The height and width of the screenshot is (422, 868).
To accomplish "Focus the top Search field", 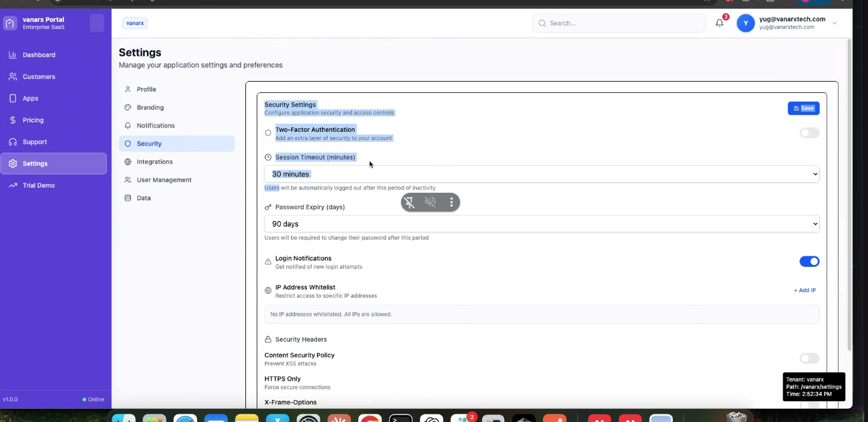I will point(619,23).
